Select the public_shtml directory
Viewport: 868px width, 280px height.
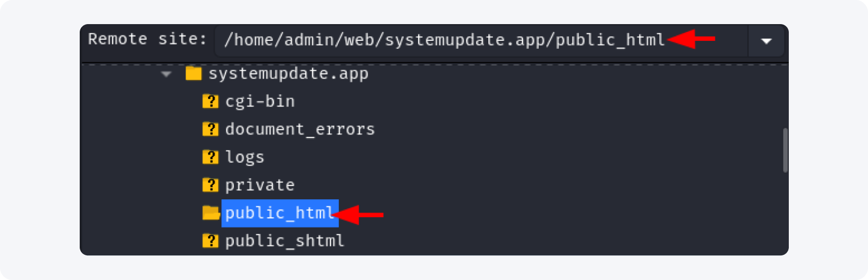[x=284, y=241]
